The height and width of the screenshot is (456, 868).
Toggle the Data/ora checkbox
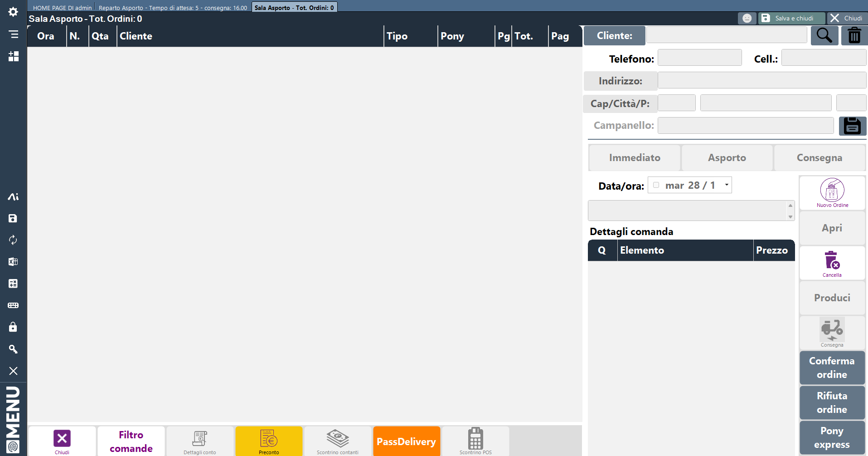point(656,185)
